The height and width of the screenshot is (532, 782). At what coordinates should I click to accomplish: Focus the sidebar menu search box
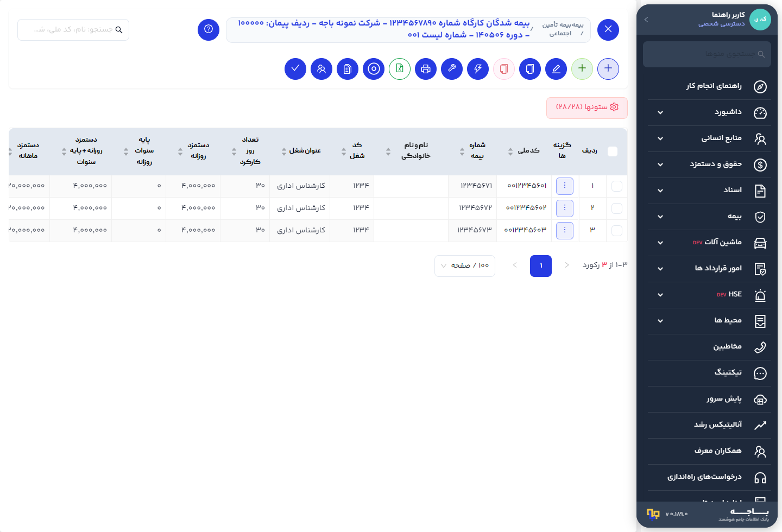(x=707, y=54)
